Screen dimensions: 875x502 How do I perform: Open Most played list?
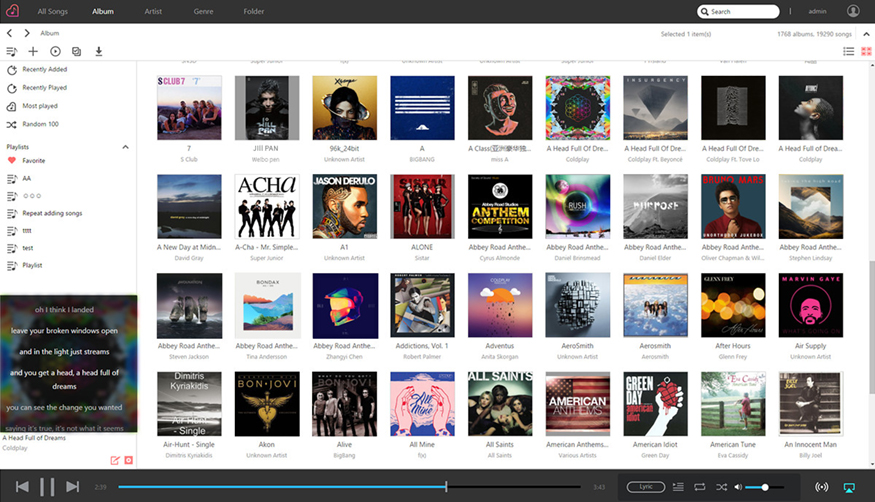click(40, 106)
